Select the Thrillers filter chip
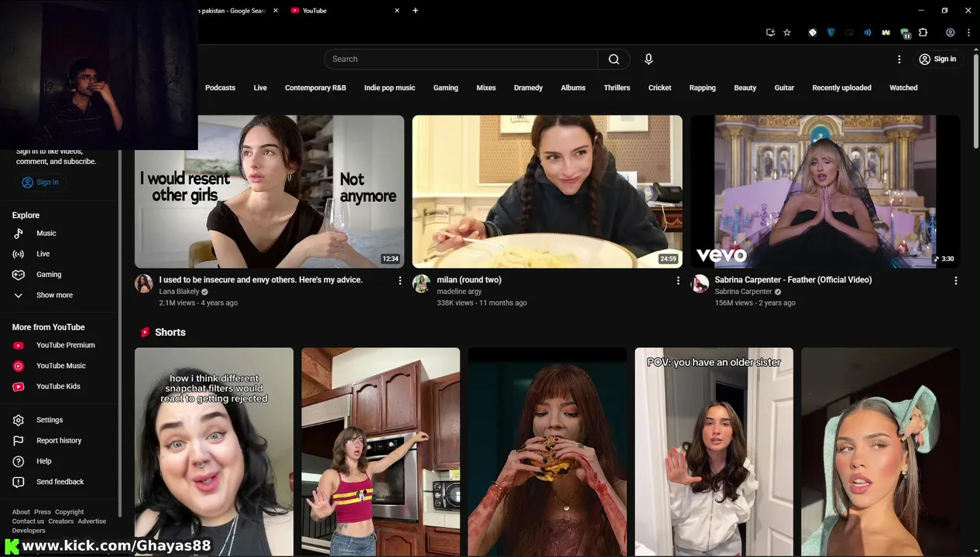This screenshot has height=557, width=980. point(617,87)
